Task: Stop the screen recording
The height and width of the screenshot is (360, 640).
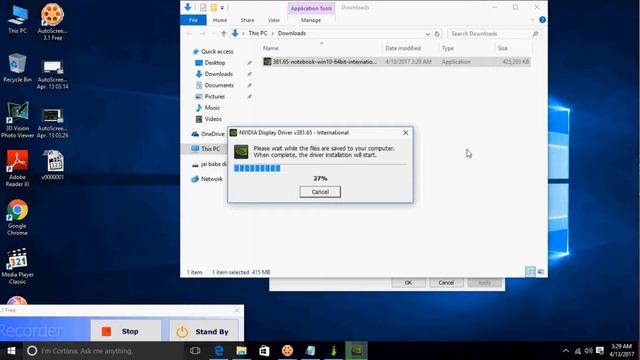Action: point(126,331)
